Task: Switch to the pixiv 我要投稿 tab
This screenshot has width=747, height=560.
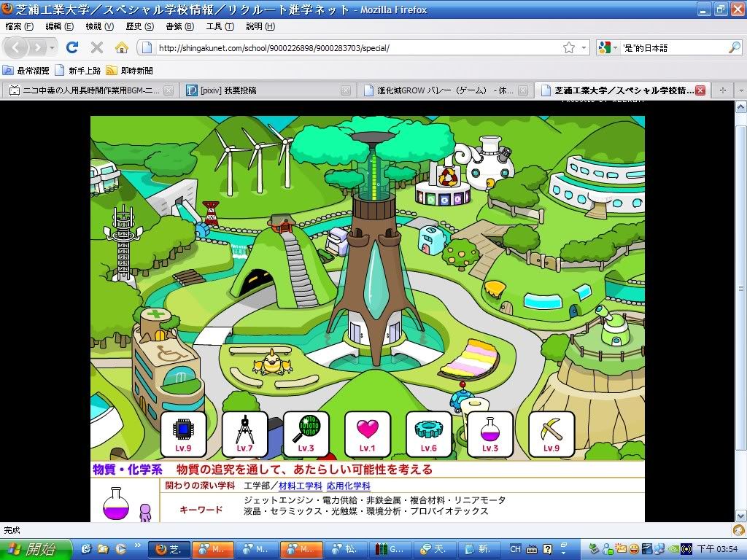Action: coord(268,90)
